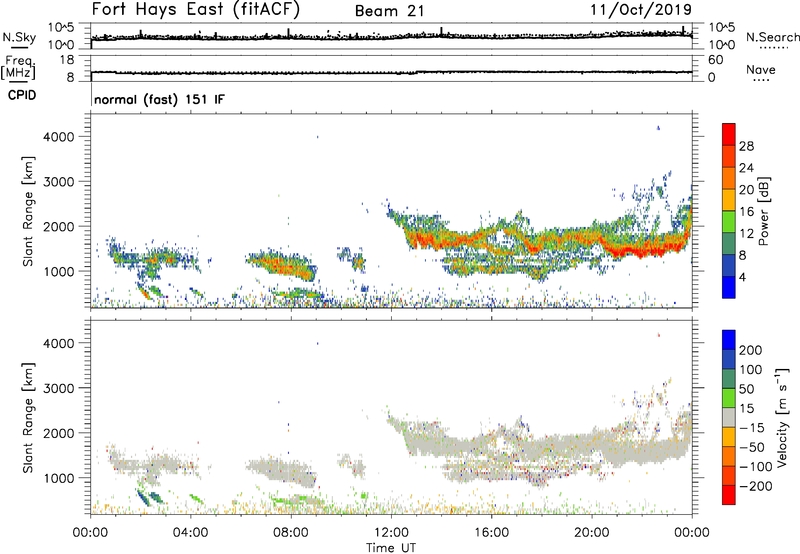Click the '2000' tick in the velocity panel
This screenshot has height=554, width=800.
pyautogui.click(x=59, y=433)
